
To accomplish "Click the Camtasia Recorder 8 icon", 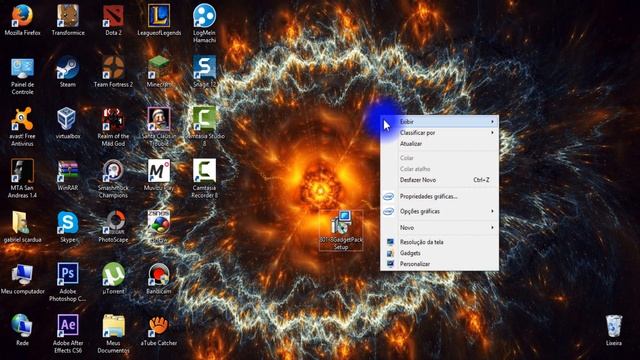I will [x=204, y=171].
